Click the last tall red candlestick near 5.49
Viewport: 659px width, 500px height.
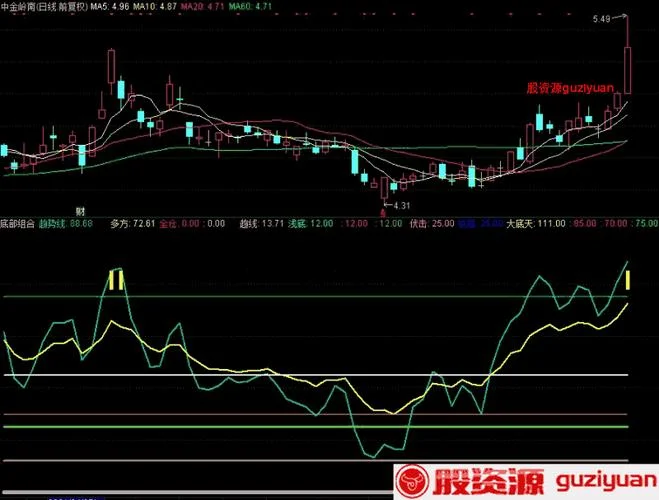627,70
